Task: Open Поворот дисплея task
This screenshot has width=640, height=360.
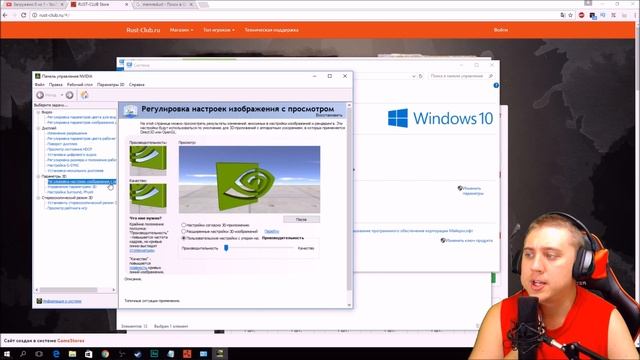Action: click(x=62, y=144)
